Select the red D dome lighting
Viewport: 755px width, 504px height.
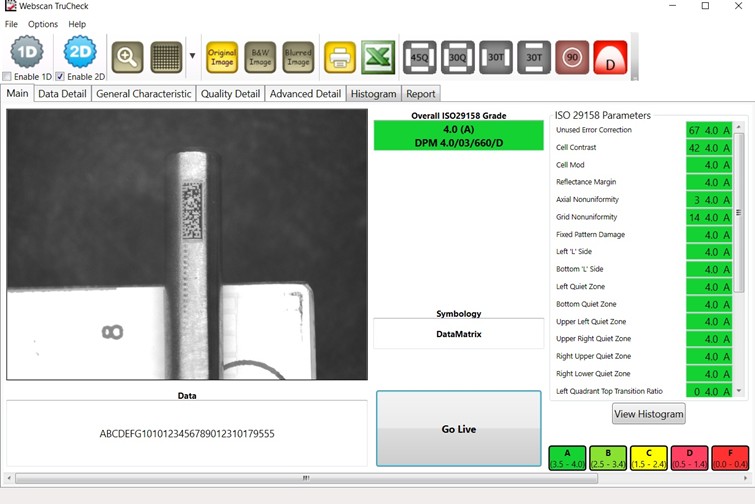(611, 57)
